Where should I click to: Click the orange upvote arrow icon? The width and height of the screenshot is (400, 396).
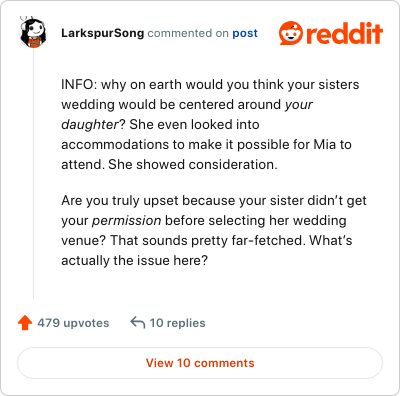[25, 323]
